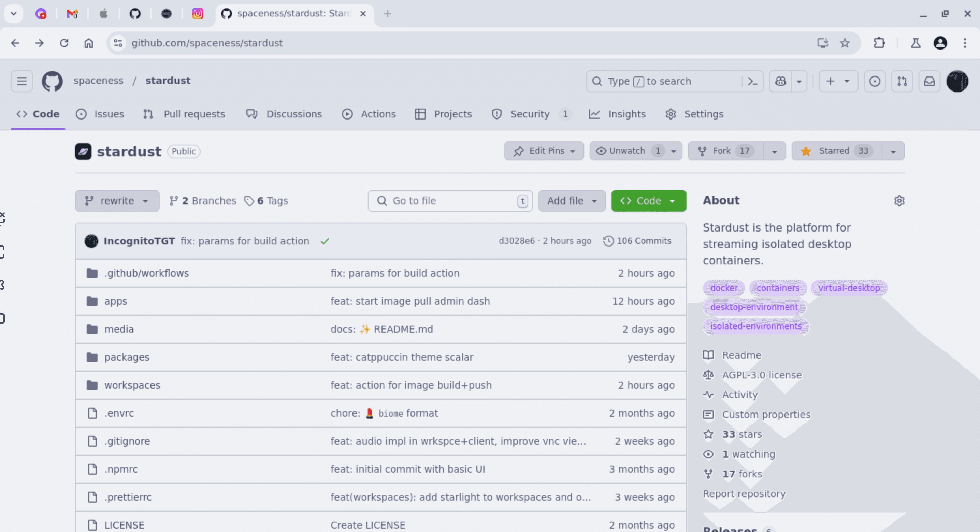Open IncognitoTGT author link
The width and height of the screenshot is (980, 532).
coord(139,241)
